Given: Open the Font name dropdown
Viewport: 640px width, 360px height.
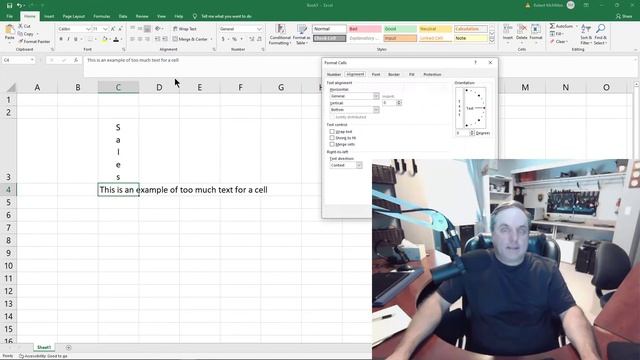Looking at the screenshot, I should pyautogui.click(x=88, y=29).
